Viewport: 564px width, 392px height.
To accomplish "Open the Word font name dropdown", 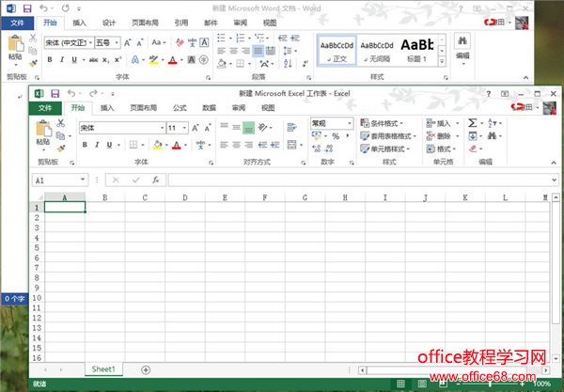I will pos(90,43).
